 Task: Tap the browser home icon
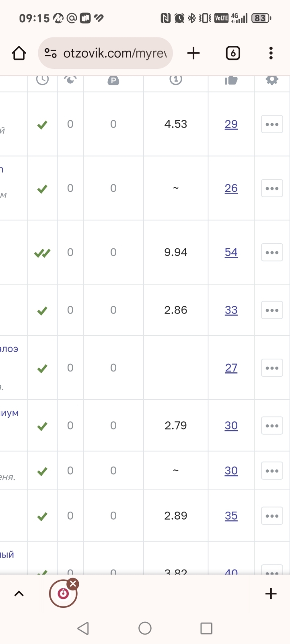pyautogui.click(x=19, y=53)
